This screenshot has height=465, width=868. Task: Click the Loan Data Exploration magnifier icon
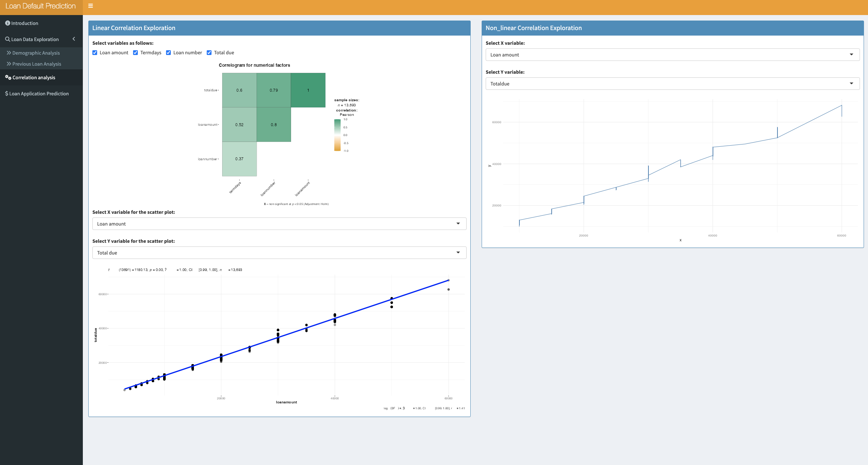tap(7, 39)
